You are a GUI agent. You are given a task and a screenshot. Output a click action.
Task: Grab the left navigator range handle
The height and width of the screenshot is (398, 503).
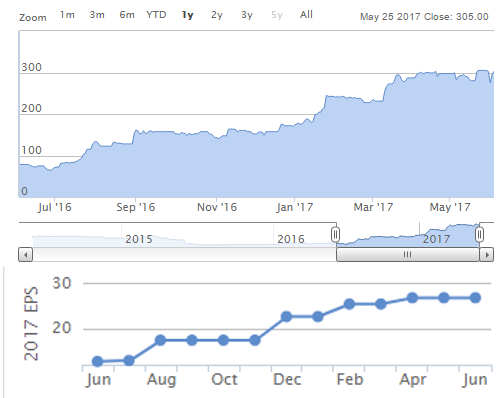(336, 235)
